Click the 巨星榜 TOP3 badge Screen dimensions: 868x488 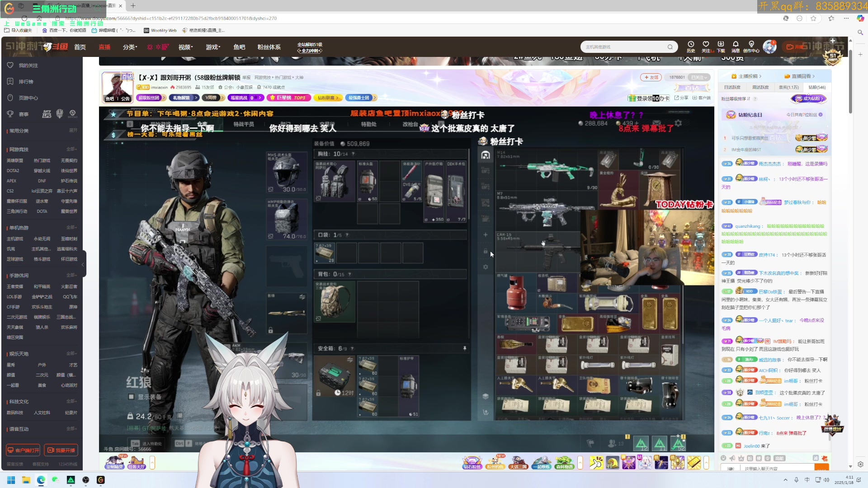(288, 98)
